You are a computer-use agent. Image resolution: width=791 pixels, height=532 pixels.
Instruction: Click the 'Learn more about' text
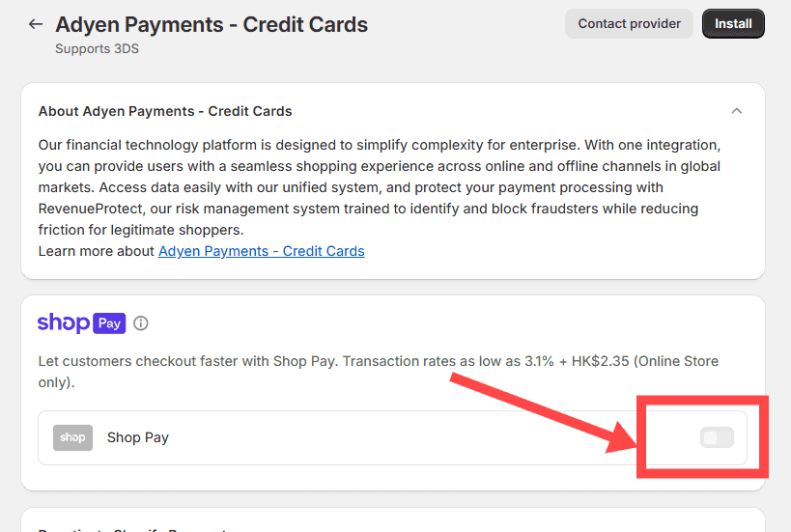pos(97,251)
